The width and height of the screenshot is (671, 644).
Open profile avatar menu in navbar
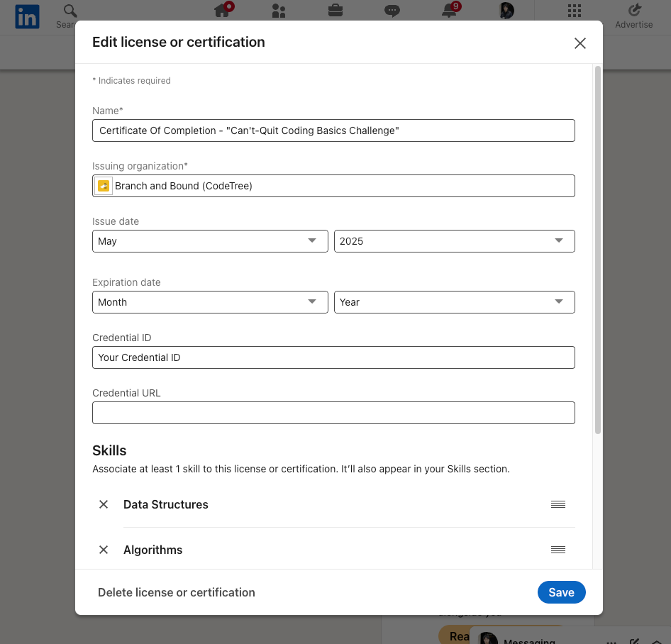[x=506, y=11]
